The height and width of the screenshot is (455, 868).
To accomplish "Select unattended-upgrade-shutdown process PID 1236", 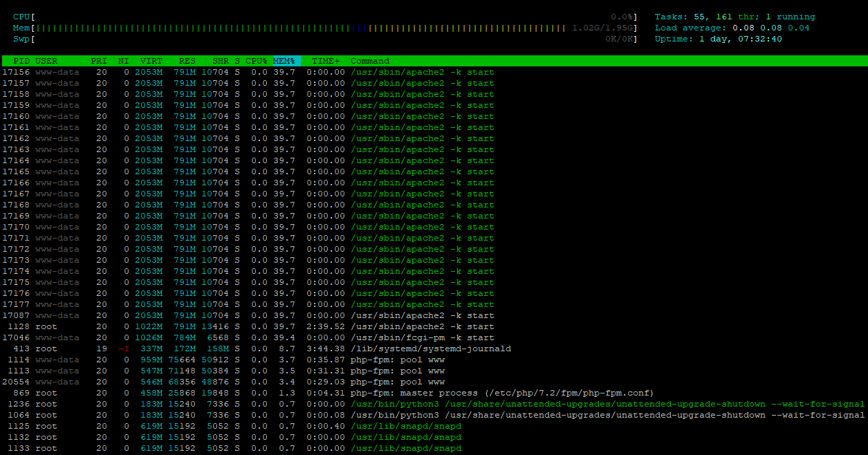I will pyautogui.click(x=434, y=404).
